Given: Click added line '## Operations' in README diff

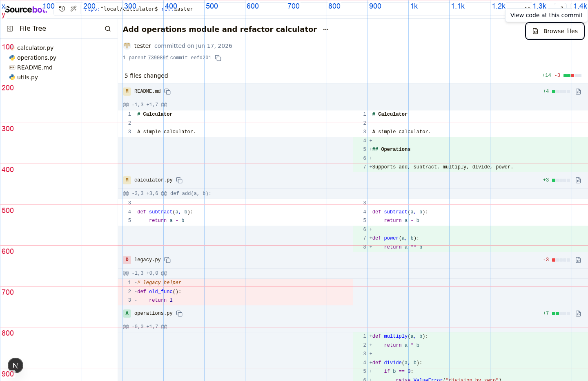Looking at the screenshot, I should pyautogui.click(x=391, y=150).
